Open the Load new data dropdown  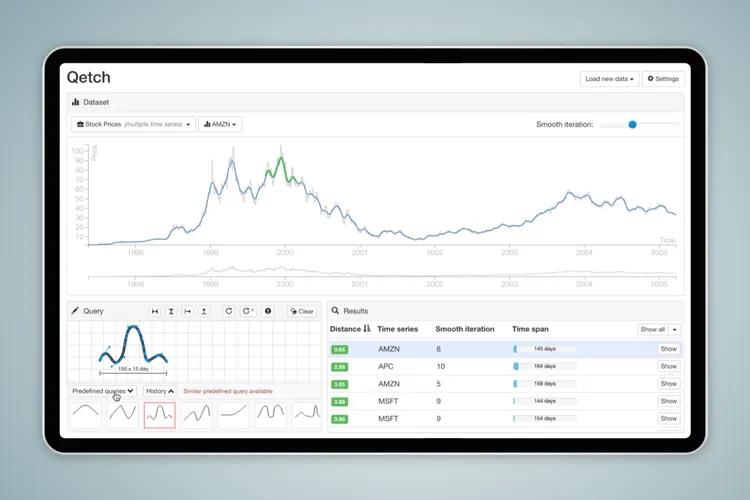coord(609,79)
